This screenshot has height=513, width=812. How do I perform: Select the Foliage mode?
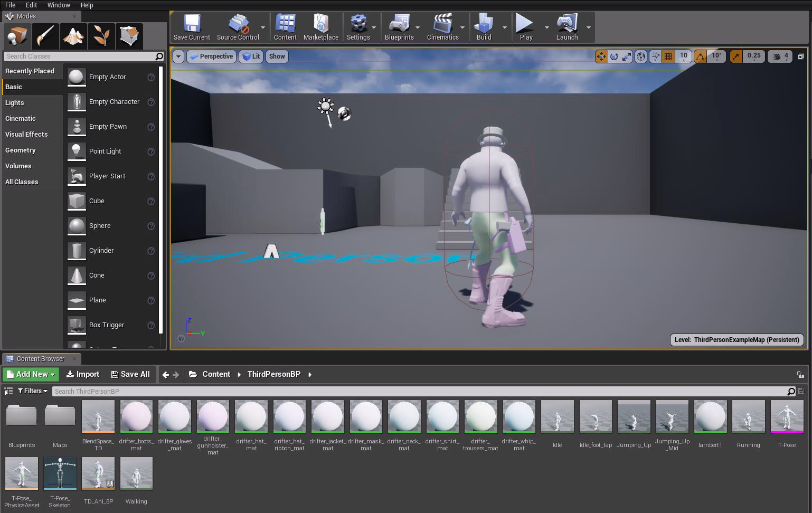pos(101,36)
